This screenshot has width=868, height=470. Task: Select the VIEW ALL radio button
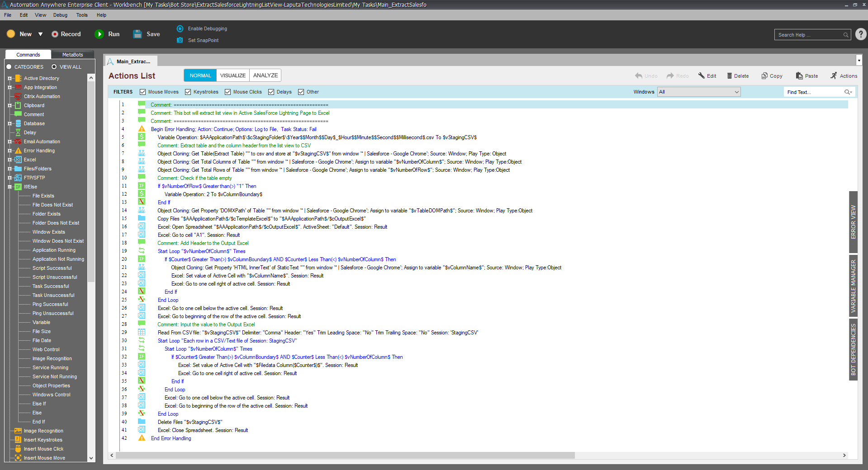(54, 67)
